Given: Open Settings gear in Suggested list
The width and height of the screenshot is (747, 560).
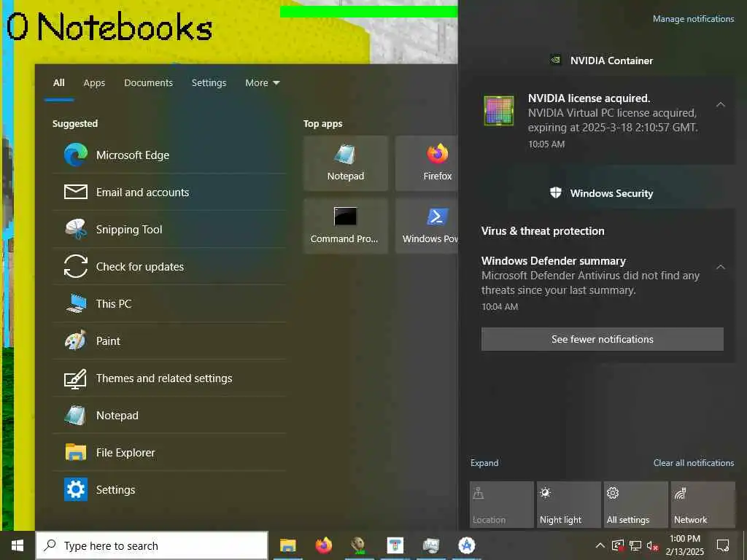Looking at the screenshot, I should pyautogui.click(x=76, y=489).
